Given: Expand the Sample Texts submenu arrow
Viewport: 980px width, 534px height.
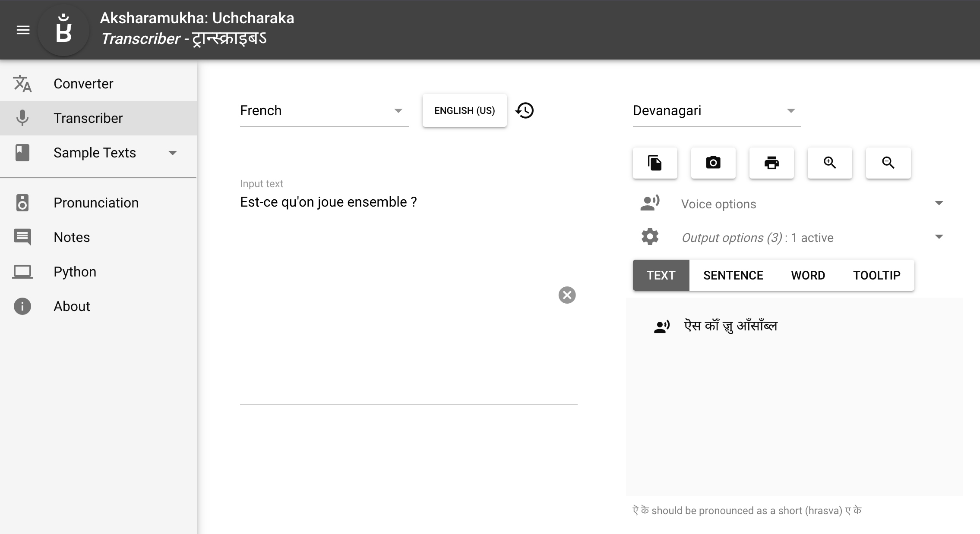Looking at the screenshot, I should tap(173, 153).
